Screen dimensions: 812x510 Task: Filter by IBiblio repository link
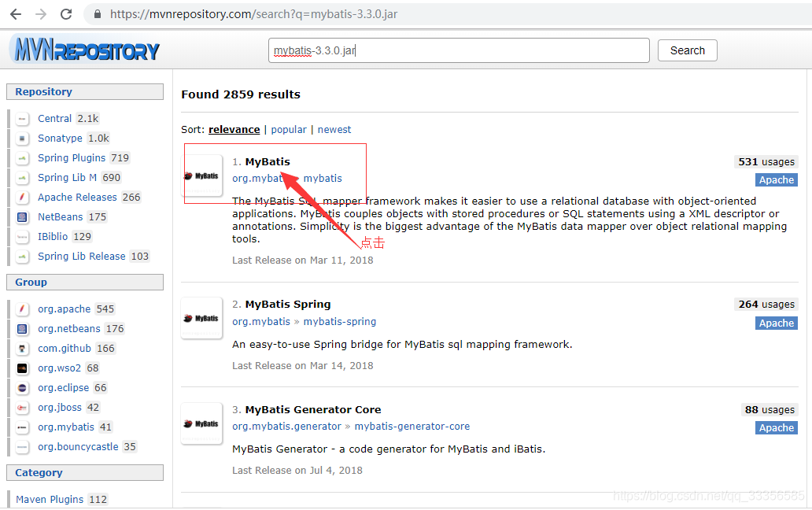53,237
